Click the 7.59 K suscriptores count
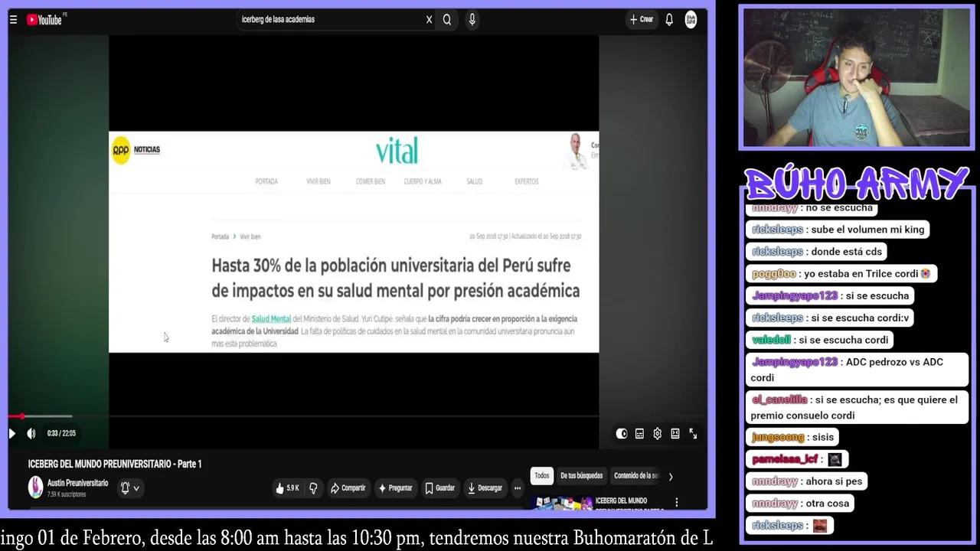This screenshot has height=551, width=980. click(67, 494)
